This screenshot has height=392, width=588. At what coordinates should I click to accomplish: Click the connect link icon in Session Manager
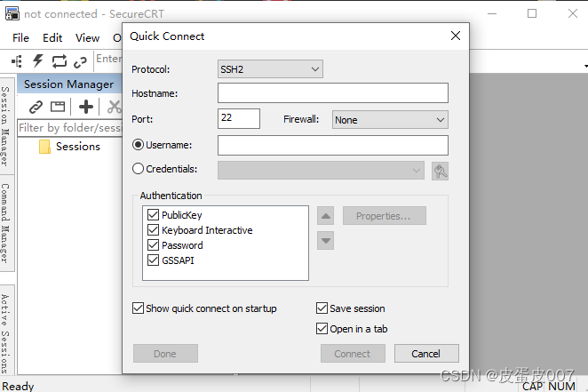[36, 107]
